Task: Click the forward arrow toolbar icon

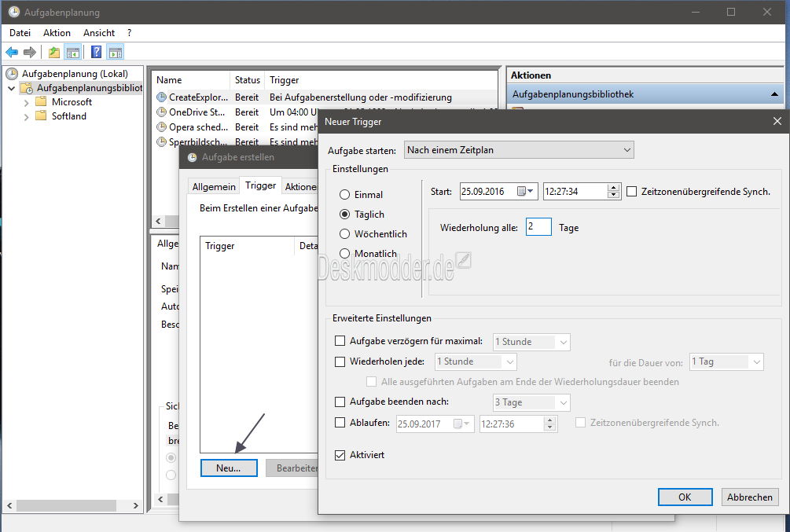Action: pos(30,52)
